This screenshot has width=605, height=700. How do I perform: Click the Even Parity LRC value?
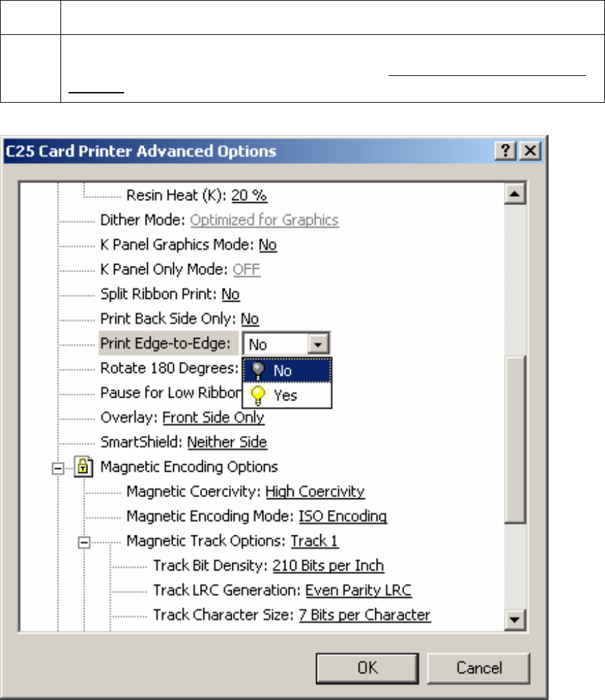point(359,590)
